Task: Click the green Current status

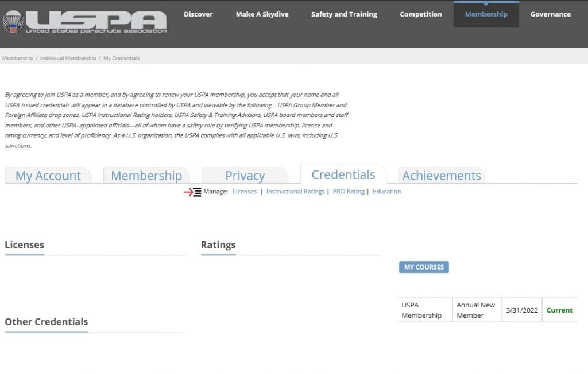Action: (x=559, y=310)
